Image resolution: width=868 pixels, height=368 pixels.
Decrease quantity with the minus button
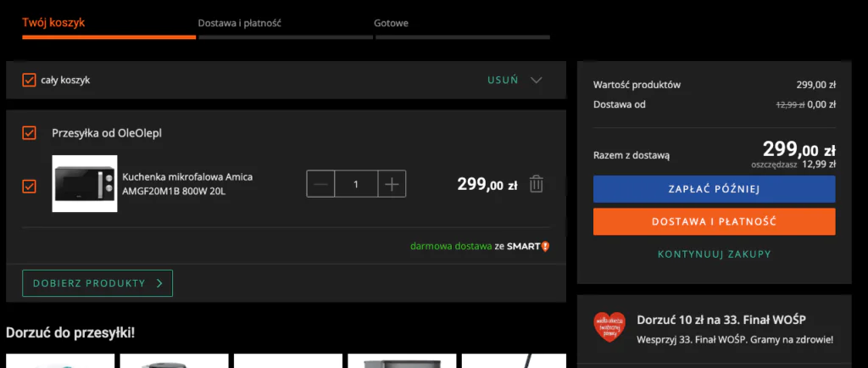(x=320, y=184)
